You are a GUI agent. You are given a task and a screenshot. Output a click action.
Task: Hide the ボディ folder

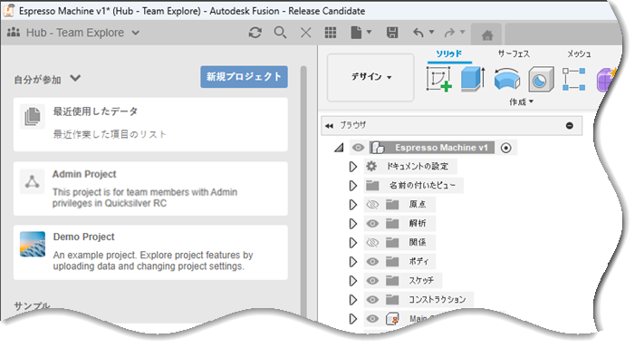click(372, 261)
